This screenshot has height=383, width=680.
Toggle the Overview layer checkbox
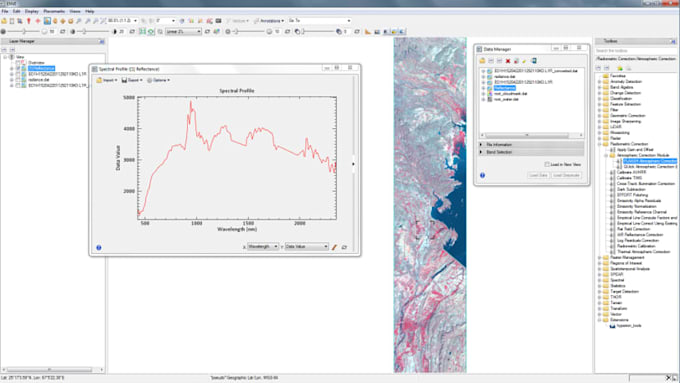(18, 62)
